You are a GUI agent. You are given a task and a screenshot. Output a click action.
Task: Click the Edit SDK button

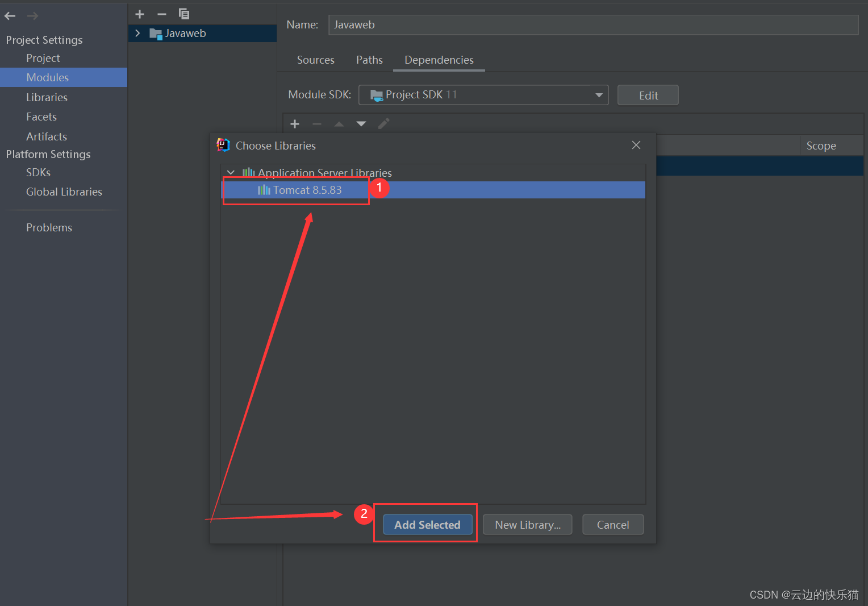[648, 95]
